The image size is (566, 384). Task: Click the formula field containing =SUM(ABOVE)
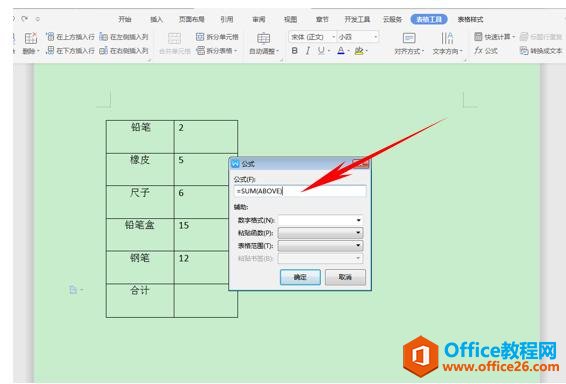click(x=300, y=191)
